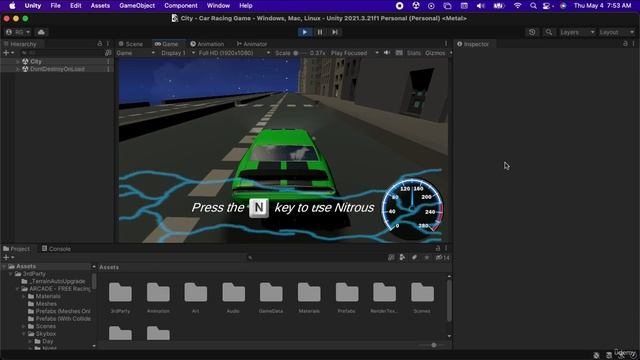Toggle the Stats overlay button

tap(413, 53)
